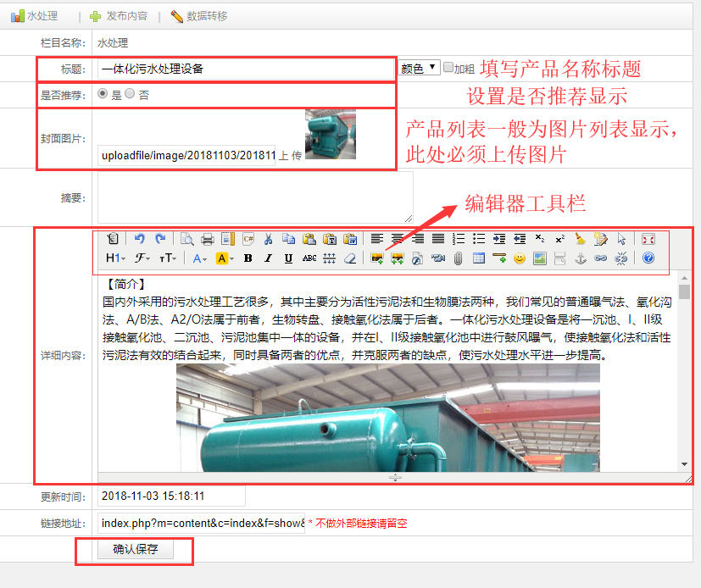This screenshot has width=701, height=588.
Task: Click the undo icon in the editor toolbar
Action: coord(140,239)
